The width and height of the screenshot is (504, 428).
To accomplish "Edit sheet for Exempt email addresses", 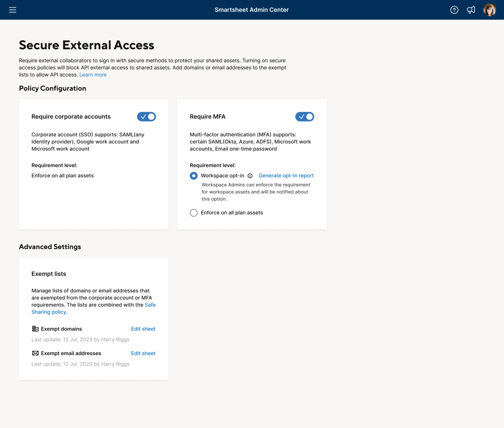I will [x=143, y=353].
